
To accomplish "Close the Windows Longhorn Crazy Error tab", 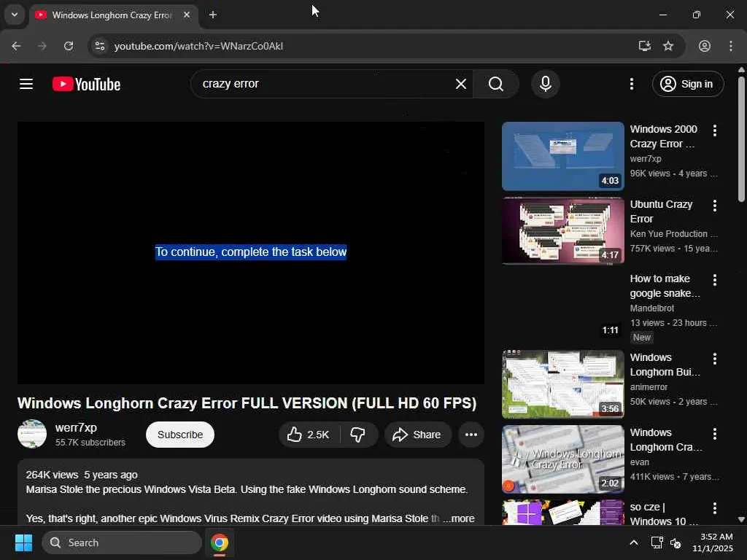I will (187, 15).
